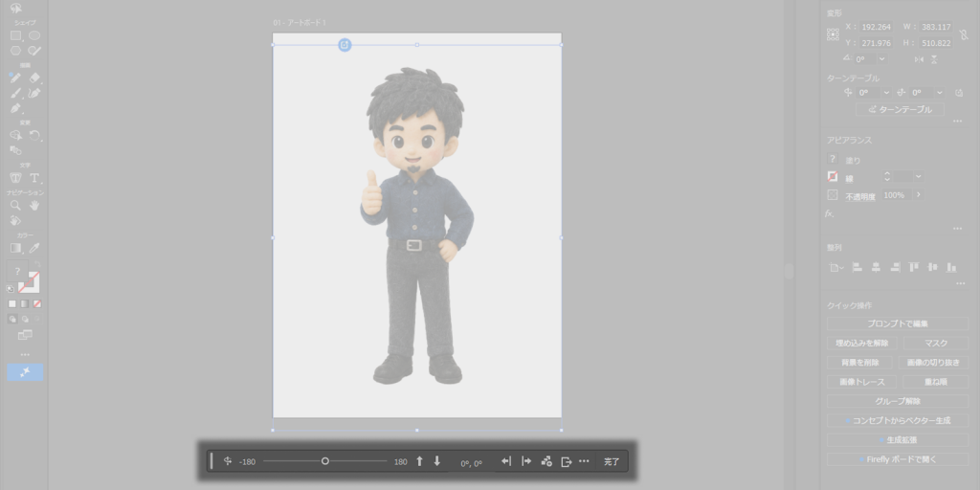Jump to first view arrow in bar
The height and width of the screenshot is (490, 980).
(506, 461)
